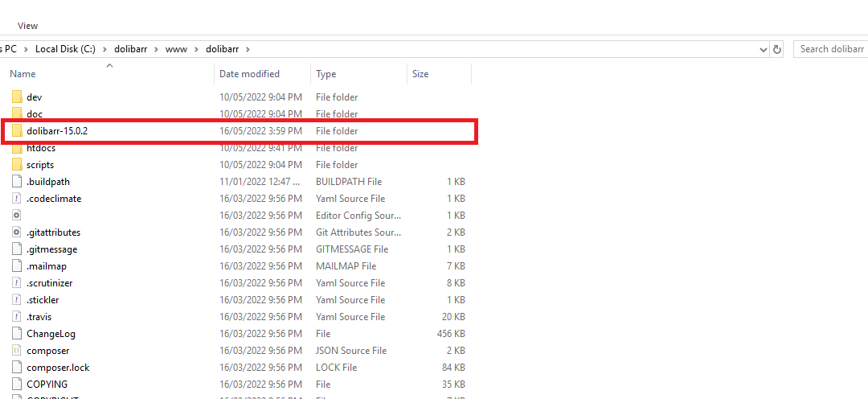Image resolution: width=868 pixels, height=399 pixels.
Task: Click the .codeclimate yaml file icon
Action: pos(17,199)
